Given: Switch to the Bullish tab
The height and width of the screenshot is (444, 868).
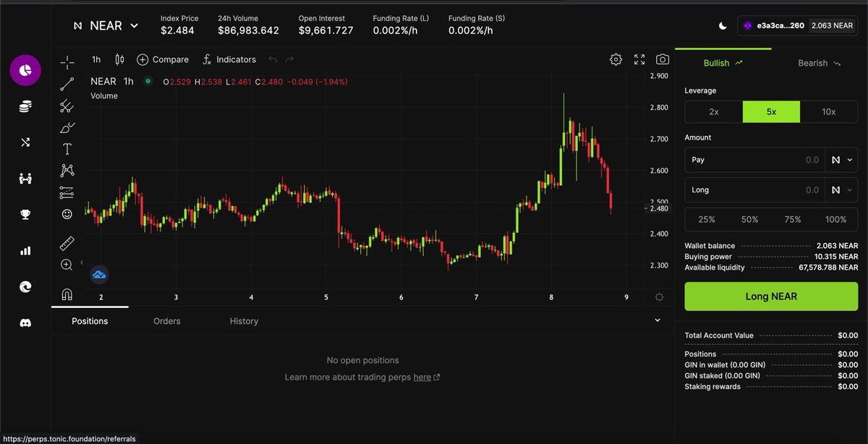Looking at the screenshot, I should point(723,63).
